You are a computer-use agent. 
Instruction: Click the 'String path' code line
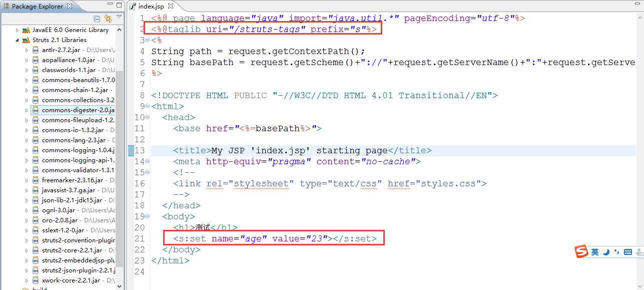tap(258, 51)
